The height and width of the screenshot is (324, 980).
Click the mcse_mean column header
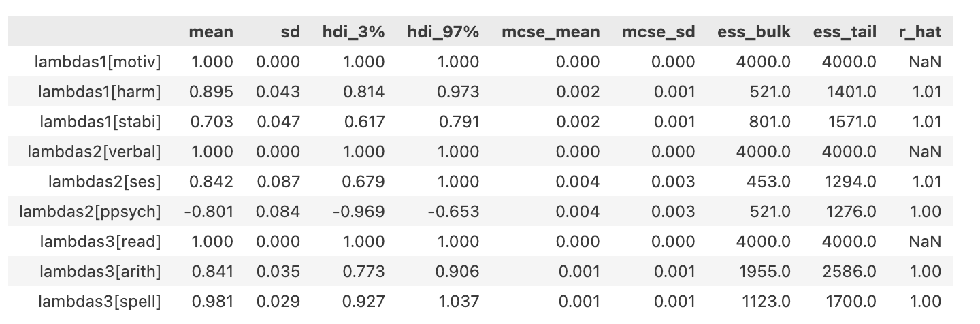551,32
